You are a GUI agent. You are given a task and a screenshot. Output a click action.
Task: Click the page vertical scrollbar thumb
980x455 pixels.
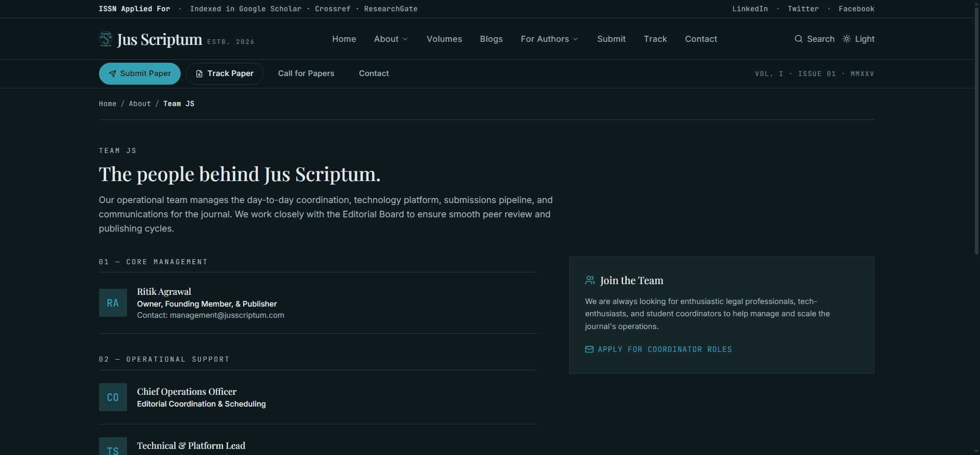(976, 130)
